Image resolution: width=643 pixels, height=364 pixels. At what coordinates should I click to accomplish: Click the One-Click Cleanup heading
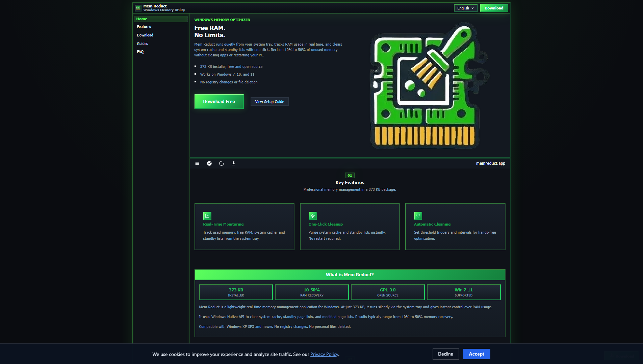(x=326, y=224)
